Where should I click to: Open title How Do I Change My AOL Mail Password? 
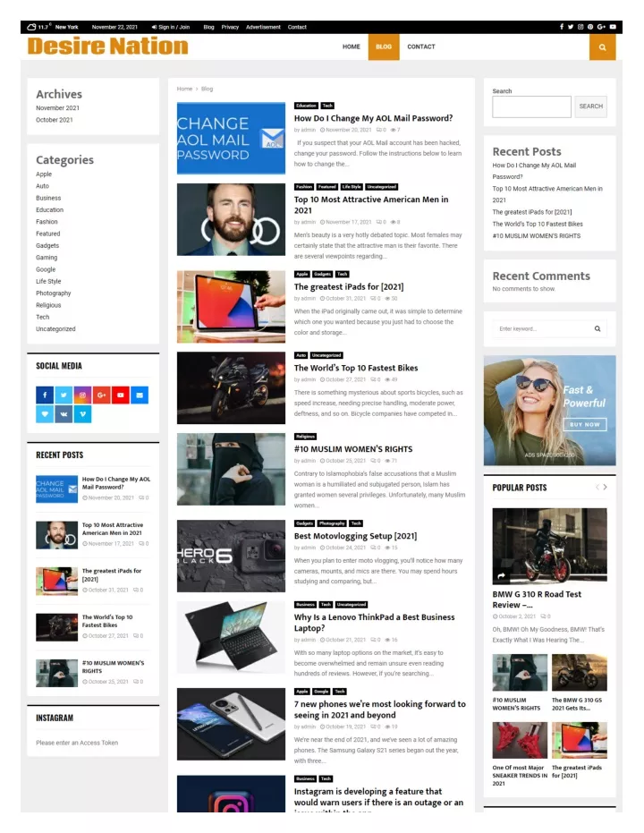click(x=373, y=118)
